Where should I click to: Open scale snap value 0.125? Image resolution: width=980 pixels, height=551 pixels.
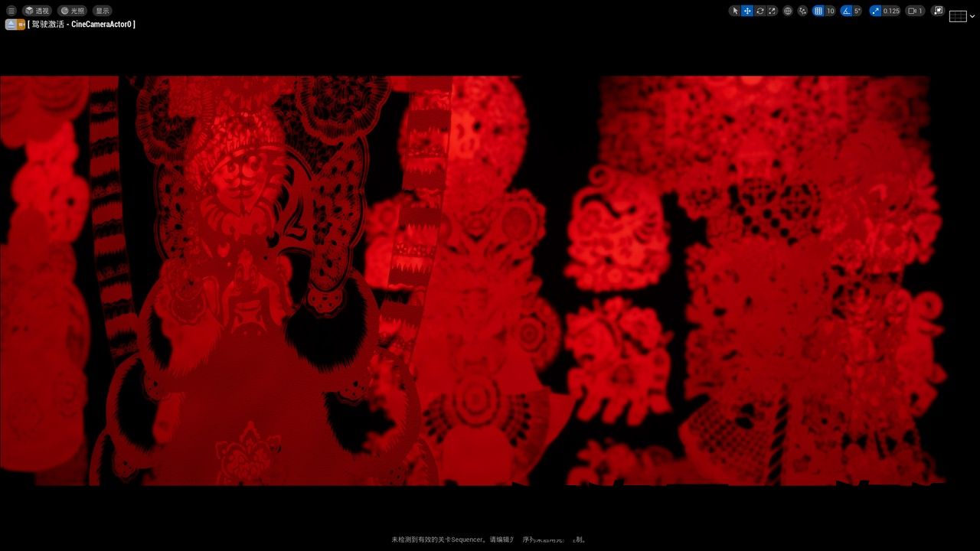pos(891,11)
